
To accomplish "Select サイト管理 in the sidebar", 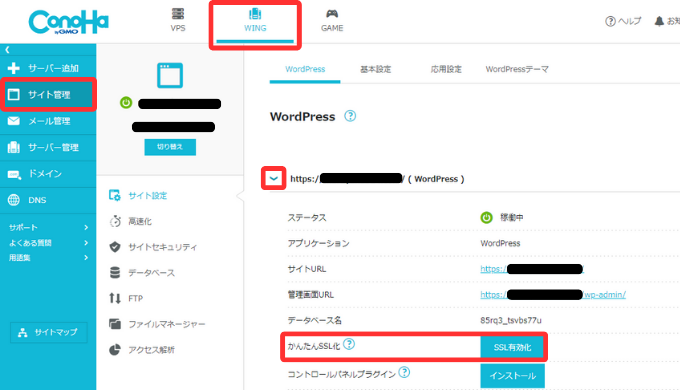I will click(x=48, y=95).
